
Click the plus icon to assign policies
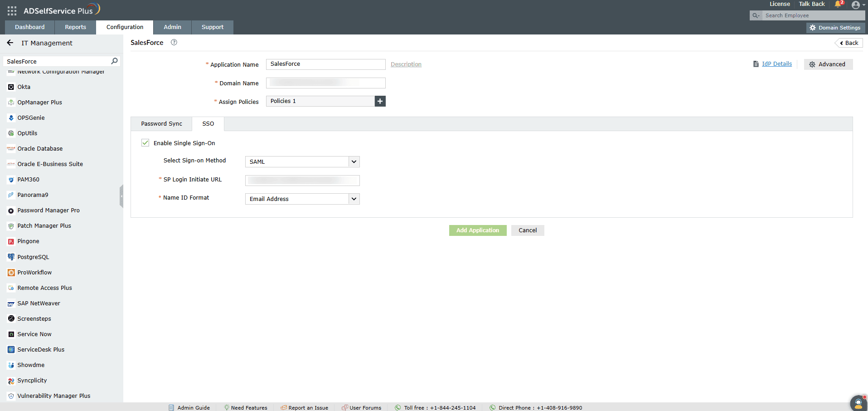tap(380, 101)
